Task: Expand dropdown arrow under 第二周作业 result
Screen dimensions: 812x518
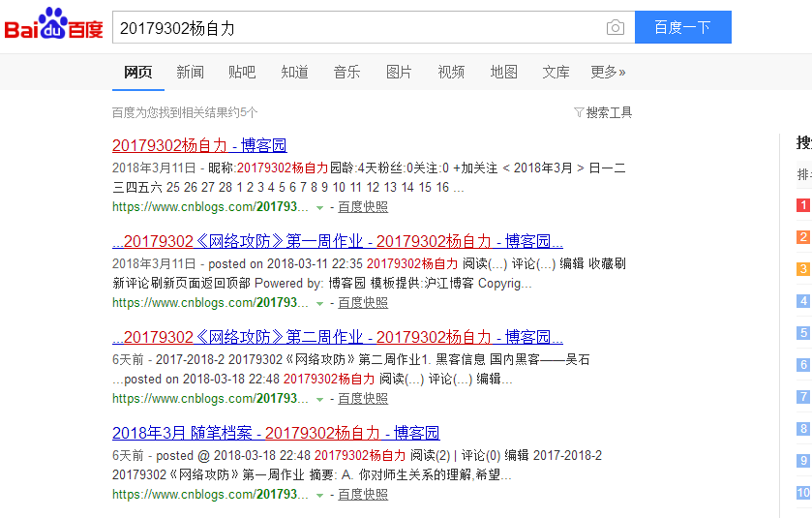Action: coord(319,399)
